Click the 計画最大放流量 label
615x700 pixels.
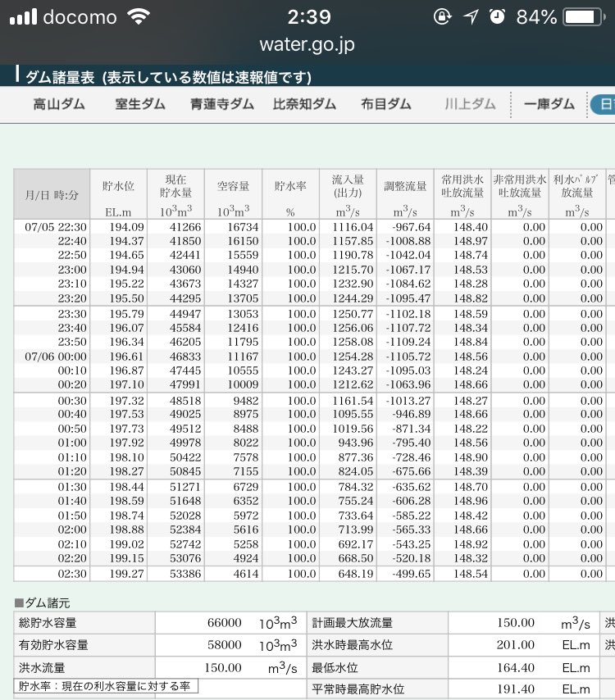pyautogui.click(x=352, y=622)
